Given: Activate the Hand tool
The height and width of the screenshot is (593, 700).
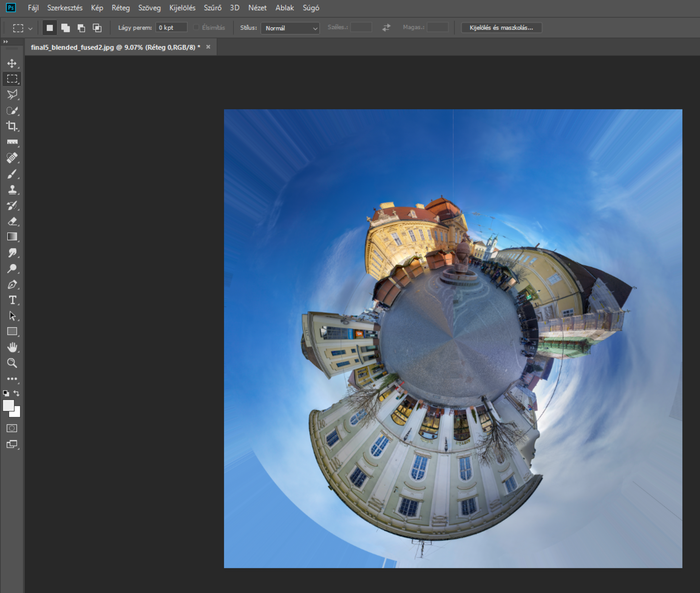Looking at the screenshot, I should 12,347.
